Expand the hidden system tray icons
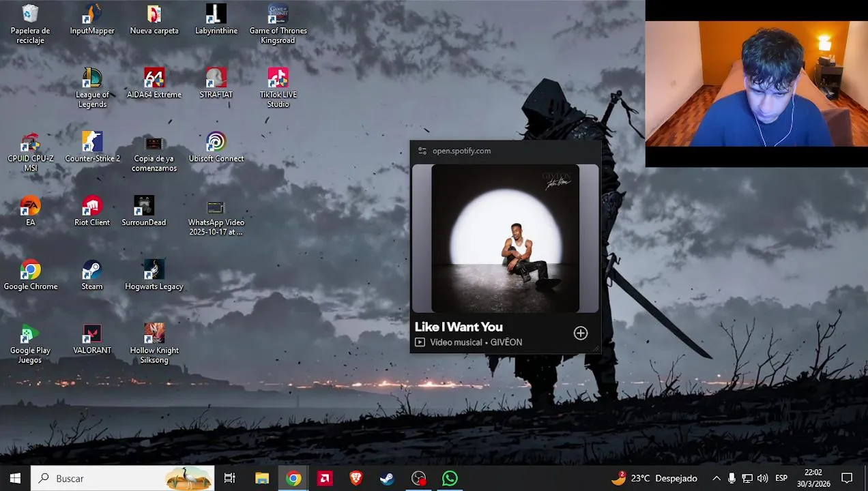 (x=716, y=478)
